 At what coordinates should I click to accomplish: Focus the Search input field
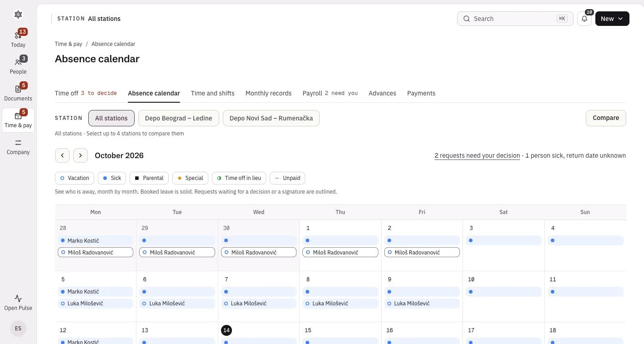click(515, 19)
